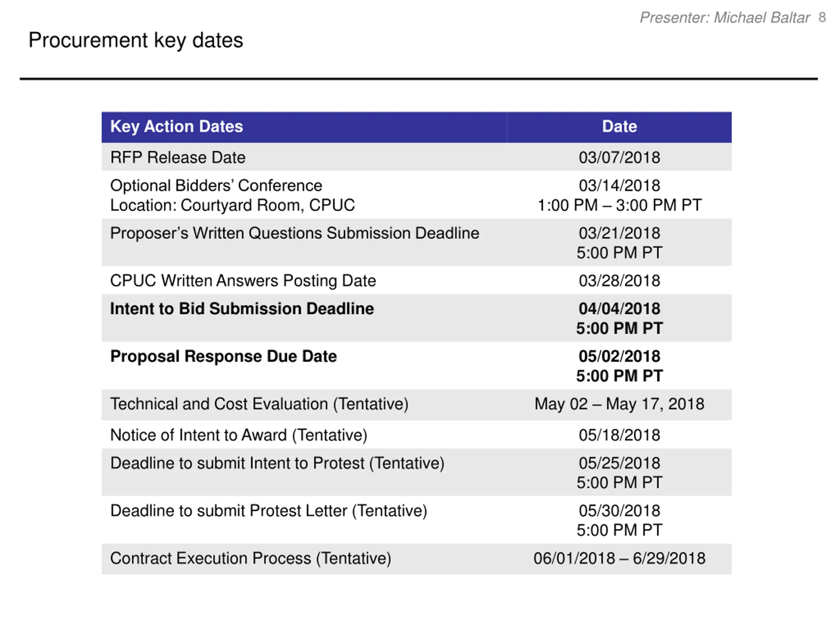Click the 03/21/2018 date cell
This screenshot has height=630, width=840.
619,233
